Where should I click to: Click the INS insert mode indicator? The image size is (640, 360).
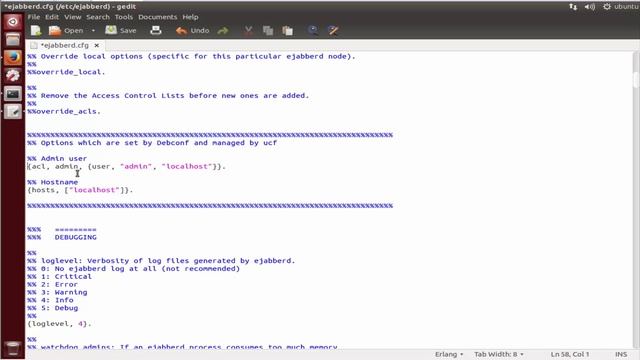click(x=621, y=354)
